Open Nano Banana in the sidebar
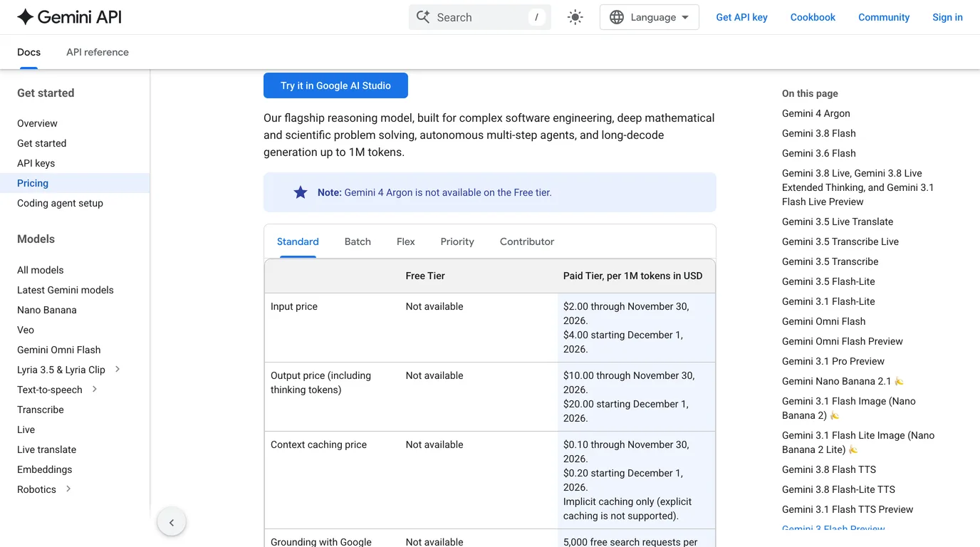 47,310
